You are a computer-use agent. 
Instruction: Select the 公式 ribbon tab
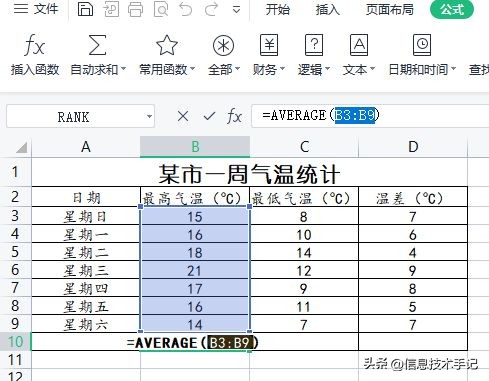(452, 9)
